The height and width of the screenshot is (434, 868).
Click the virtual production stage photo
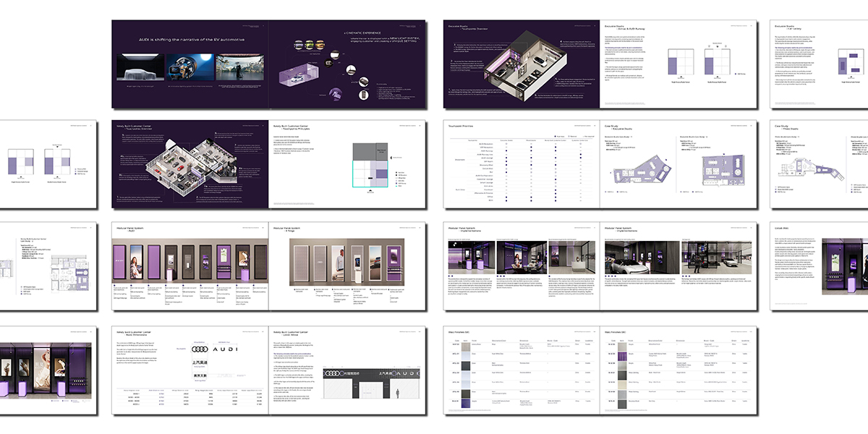pyautogui.click(x=238, y=70)
